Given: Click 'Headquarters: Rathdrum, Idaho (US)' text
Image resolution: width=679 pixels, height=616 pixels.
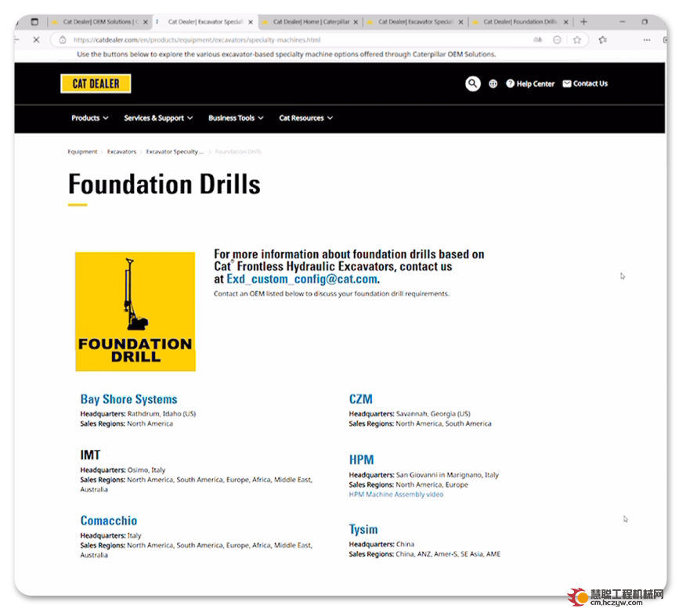Looking at the screenshot, I should (138, 414).
